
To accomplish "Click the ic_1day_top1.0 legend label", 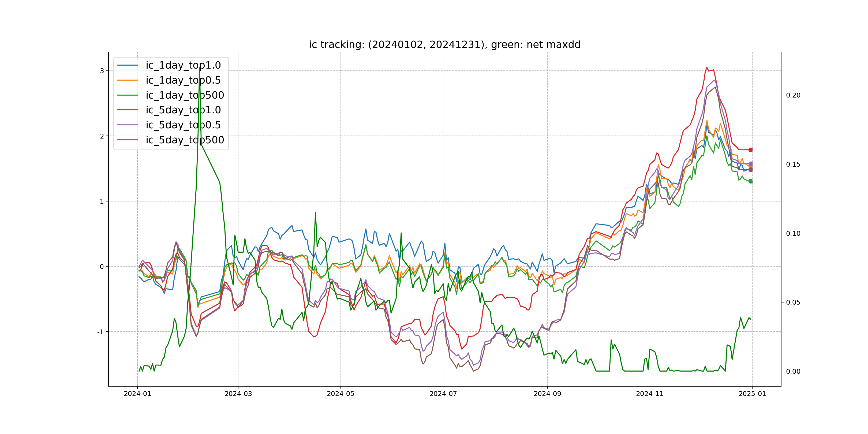I will pyautogui.click(x=183, y=65).
